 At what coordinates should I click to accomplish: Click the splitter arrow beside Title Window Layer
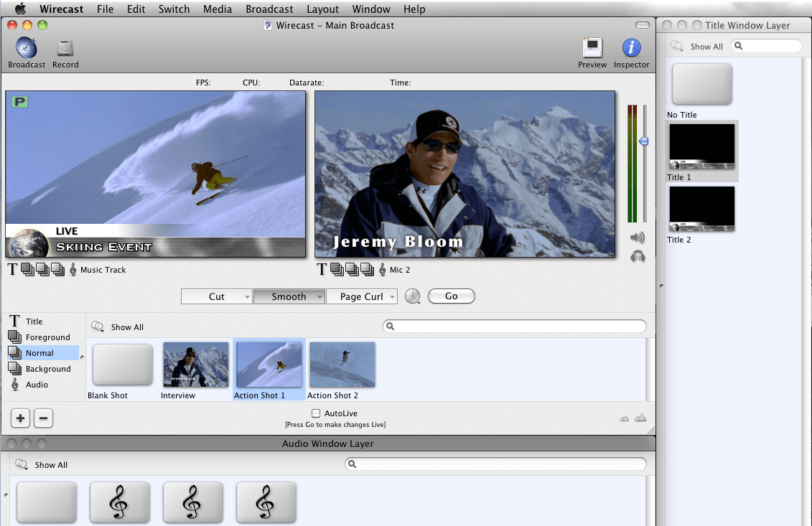(x=661, y=286)
